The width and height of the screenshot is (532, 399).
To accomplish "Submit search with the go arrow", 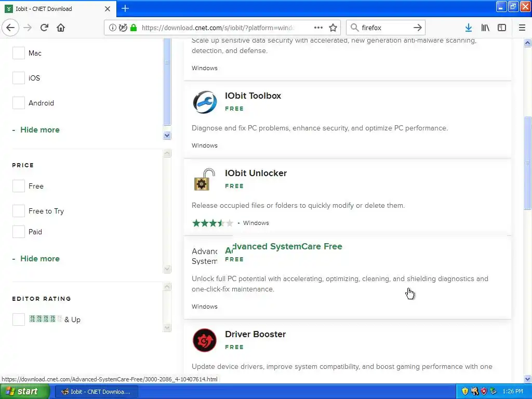I will 418,28.
